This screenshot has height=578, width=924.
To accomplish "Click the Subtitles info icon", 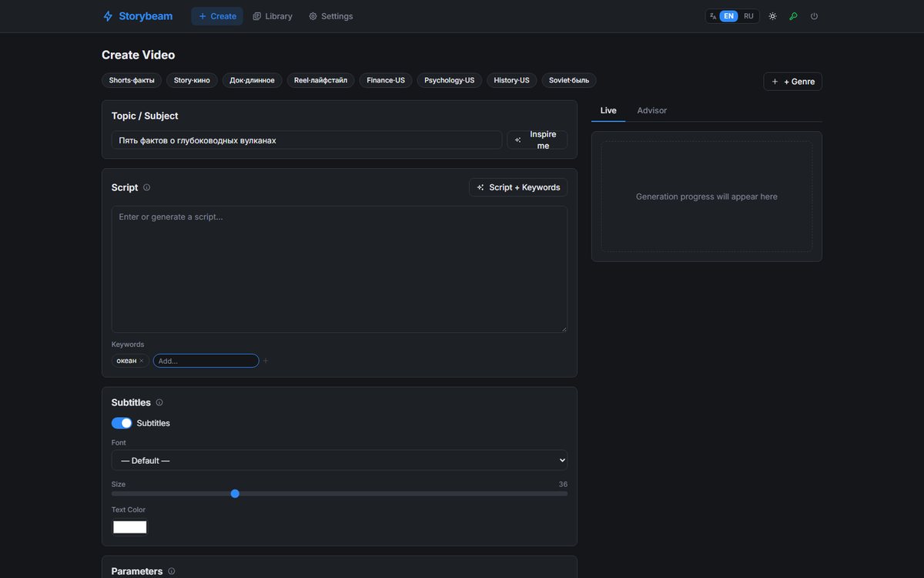I will coord(159,402).
